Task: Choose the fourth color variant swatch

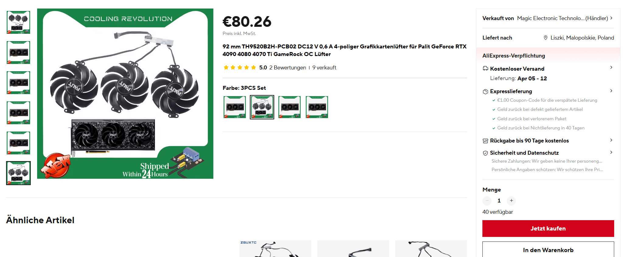Action: pyautogui.click(x=317, y=107)
